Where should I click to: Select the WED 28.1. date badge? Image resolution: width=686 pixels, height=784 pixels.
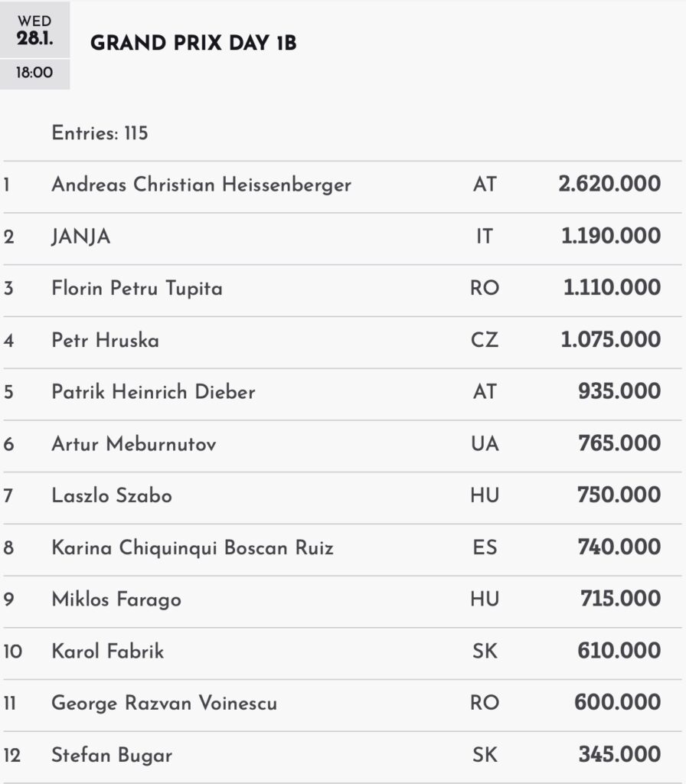point(34,31)
